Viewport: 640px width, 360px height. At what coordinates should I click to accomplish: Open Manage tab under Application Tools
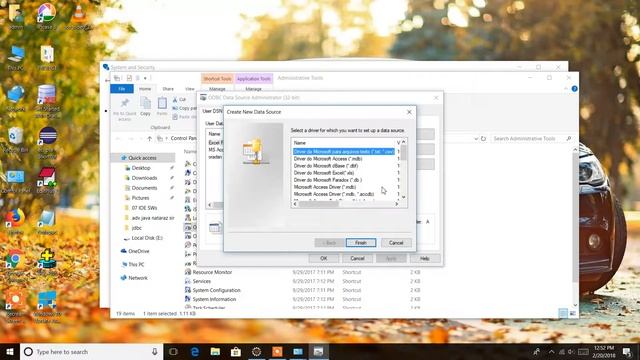(x=253, y=89)
